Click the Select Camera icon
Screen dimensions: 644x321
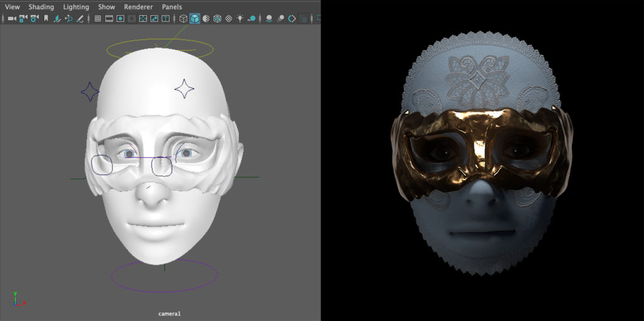tap(11, 18)
